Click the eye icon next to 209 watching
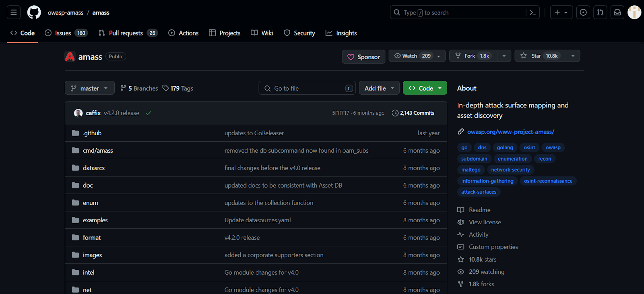Image resolution: width=644 pixels, height=294 pixels. coord(461,272)
